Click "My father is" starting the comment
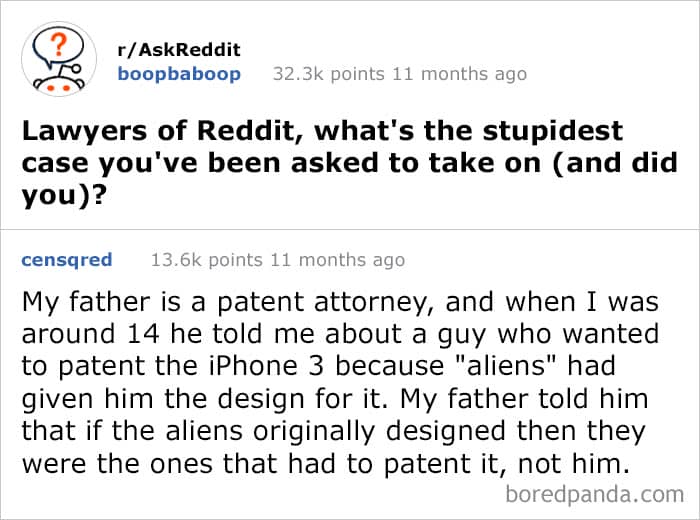This screenshot has height=520, width=700. [x=89, y=299]
